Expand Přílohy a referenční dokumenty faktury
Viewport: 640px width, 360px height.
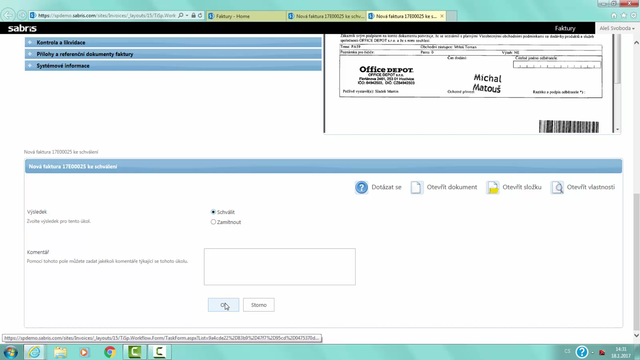[173, 54]
